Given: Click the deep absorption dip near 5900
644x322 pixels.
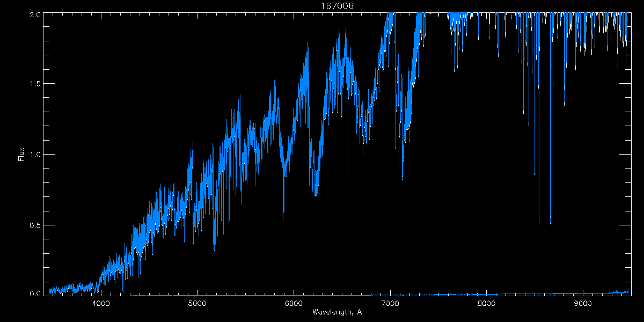Looking at the screenshot, I should 283,215.
